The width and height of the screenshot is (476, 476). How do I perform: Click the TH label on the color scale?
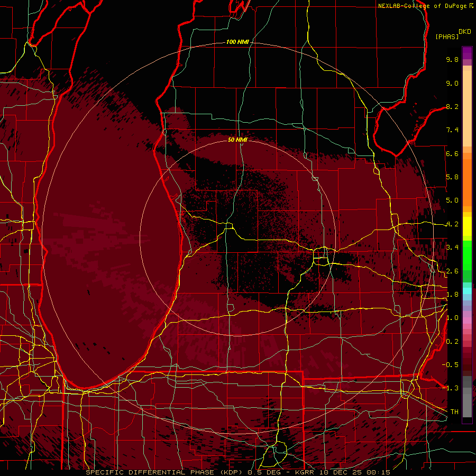click(x=454, y=412)
